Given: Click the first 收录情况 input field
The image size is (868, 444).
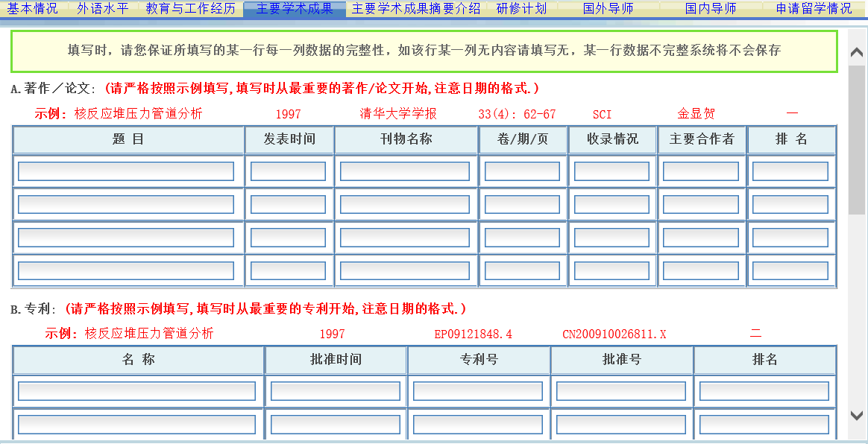Looking at the screenshot, I should 611,170.
